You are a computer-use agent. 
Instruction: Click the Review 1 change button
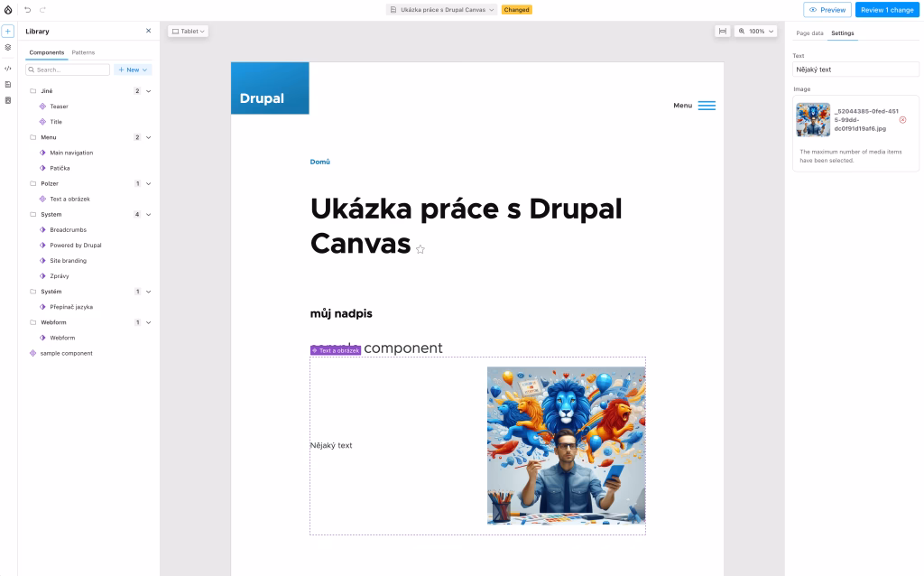[887, 10]
